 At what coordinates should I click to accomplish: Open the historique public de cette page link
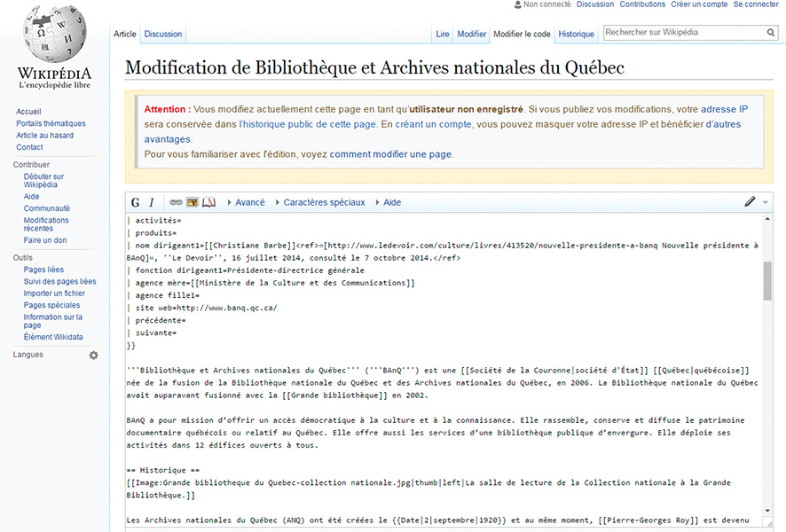[x=307, y=124]
